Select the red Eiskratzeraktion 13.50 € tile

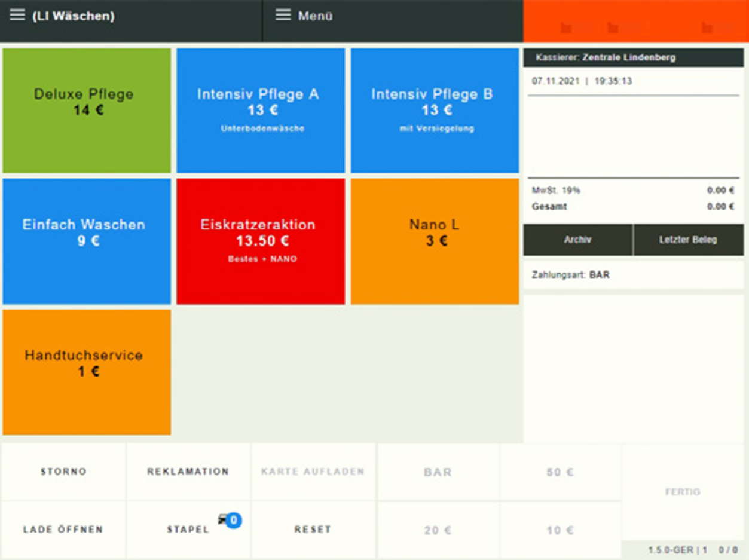pos(261,241)
